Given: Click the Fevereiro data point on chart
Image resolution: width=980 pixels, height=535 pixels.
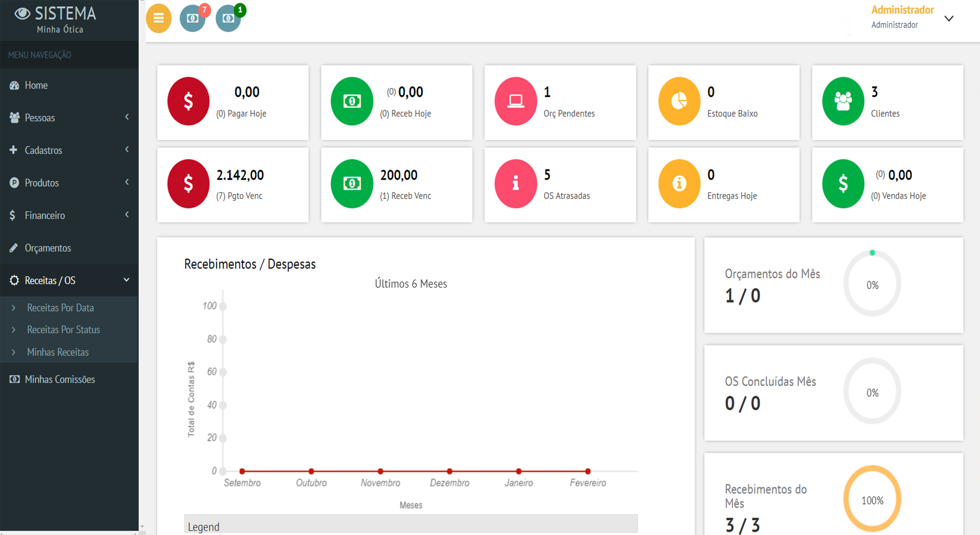Looking at the screenshot, I should (588, 471).
